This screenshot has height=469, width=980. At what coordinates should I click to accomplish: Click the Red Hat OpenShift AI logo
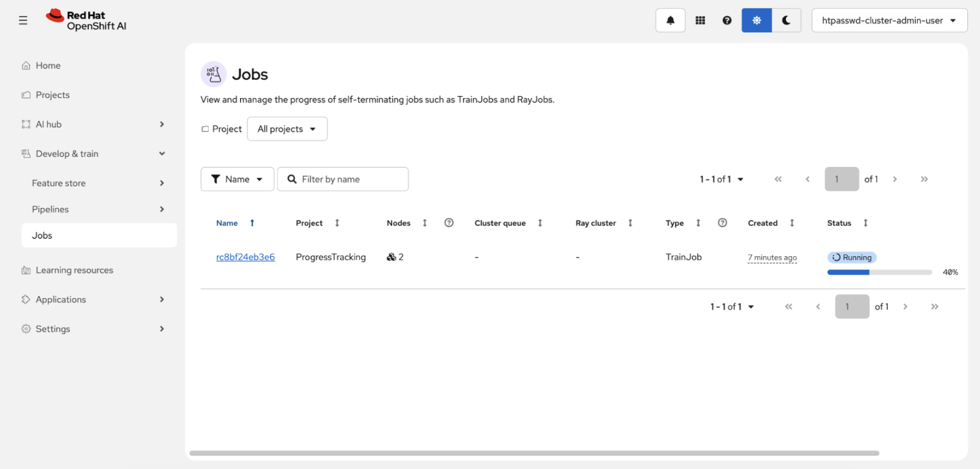(86, 21)
